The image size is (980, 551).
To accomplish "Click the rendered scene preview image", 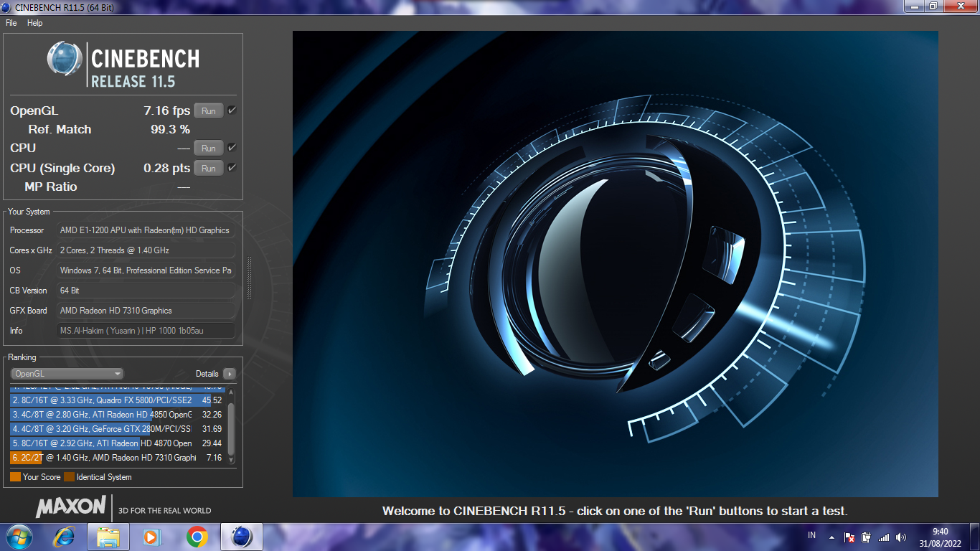I will pos(615,264).
